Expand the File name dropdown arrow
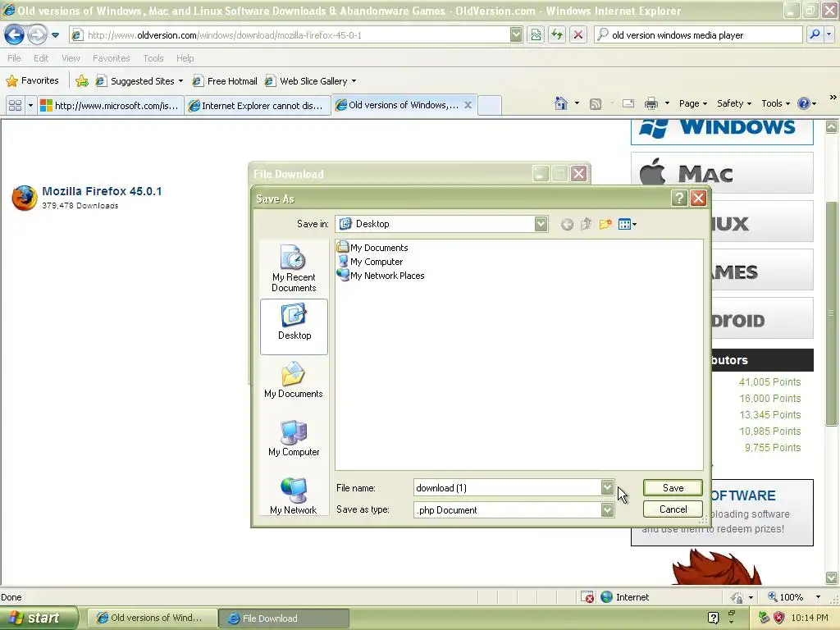 coord(607,487)
